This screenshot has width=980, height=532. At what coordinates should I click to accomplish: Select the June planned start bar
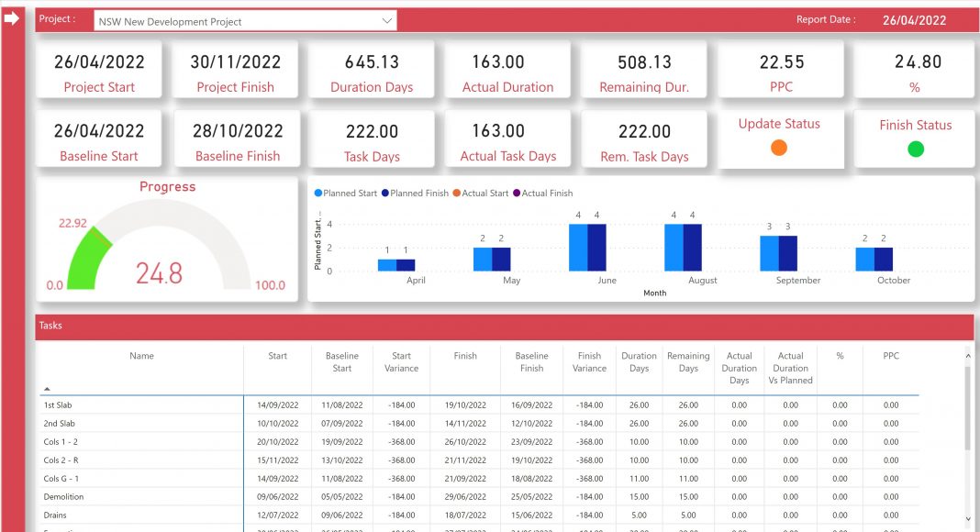tap(578, 248)
